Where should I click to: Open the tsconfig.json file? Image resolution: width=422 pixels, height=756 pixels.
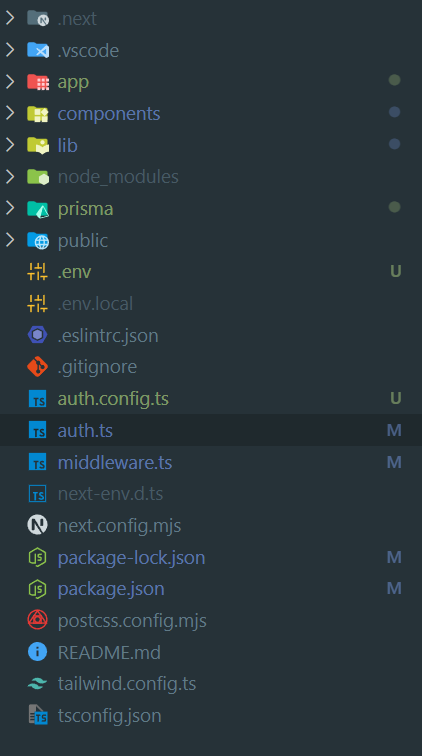[x=211, y=716]
